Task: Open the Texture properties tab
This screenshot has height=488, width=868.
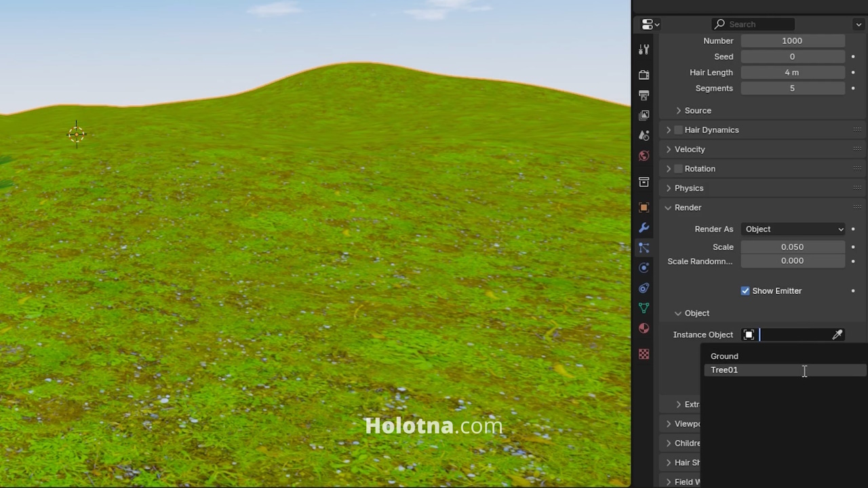Action: [644, 354]
